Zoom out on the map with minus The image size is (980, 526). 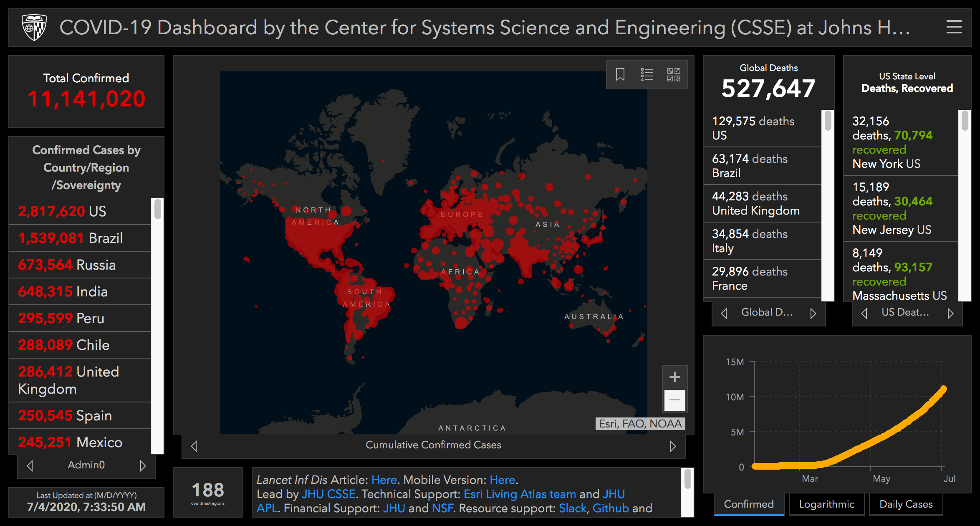(674, 400)
